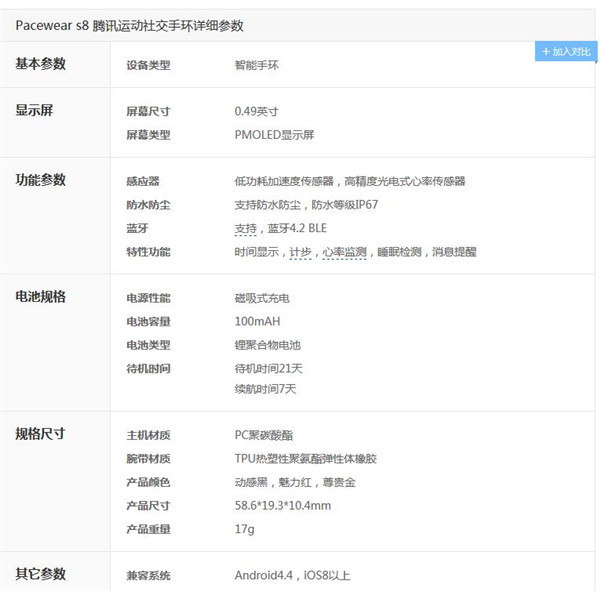This screenshot has width=600, height=591.
Task: Open the underlined 计步 feature link
Action: pos(300,252)
